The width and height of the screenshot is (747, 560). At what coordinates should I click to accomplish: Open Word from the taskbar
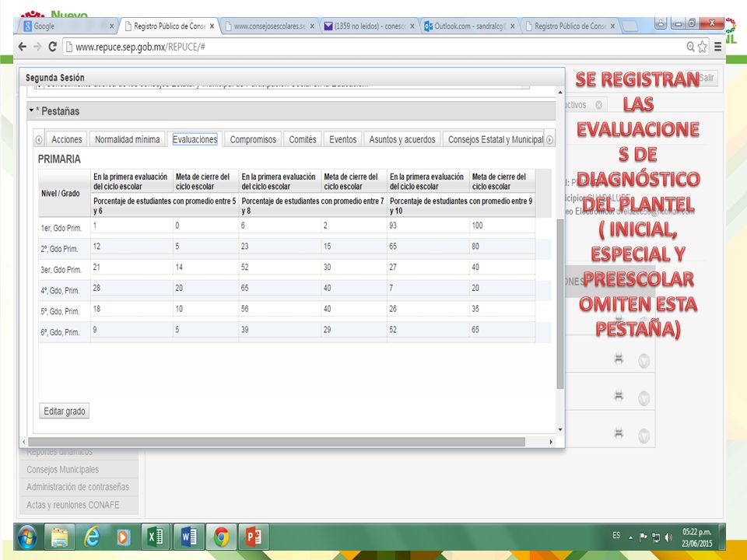(188, 537)
